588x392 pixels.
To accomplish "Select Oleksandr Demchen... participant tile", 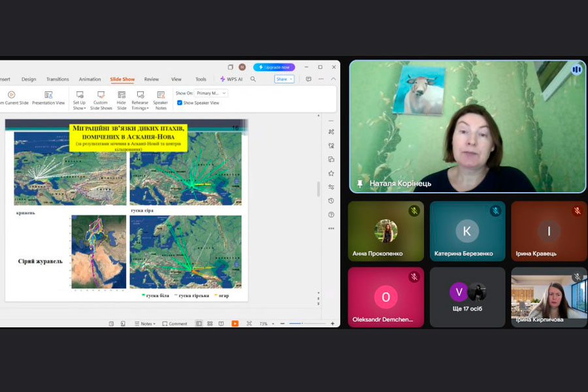I will point(386,297).
